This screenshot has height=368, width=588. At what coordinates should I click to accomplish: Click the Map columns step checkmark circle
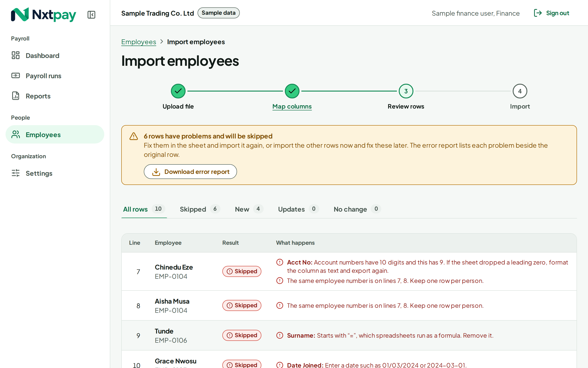tap(292, 91)
